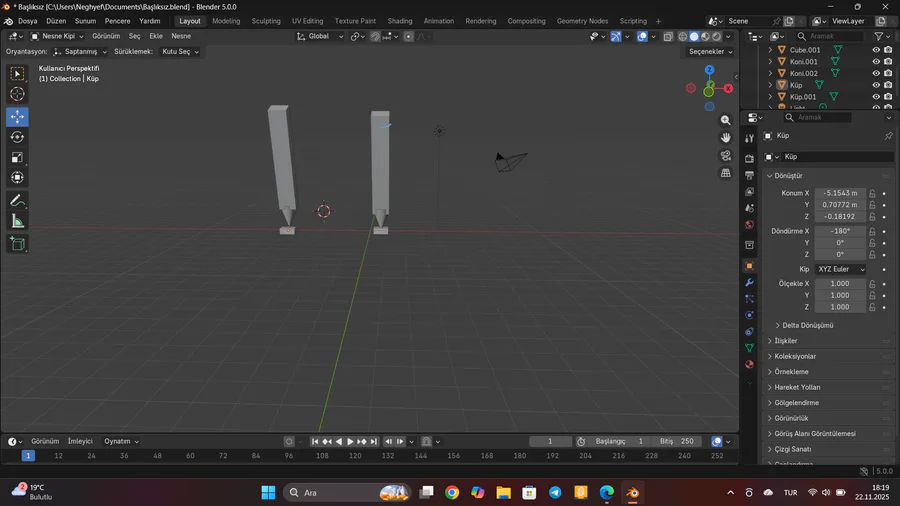The image size is (900, 506).
Task: Open the Material properties tab
Action: click(x=749, y=364)
